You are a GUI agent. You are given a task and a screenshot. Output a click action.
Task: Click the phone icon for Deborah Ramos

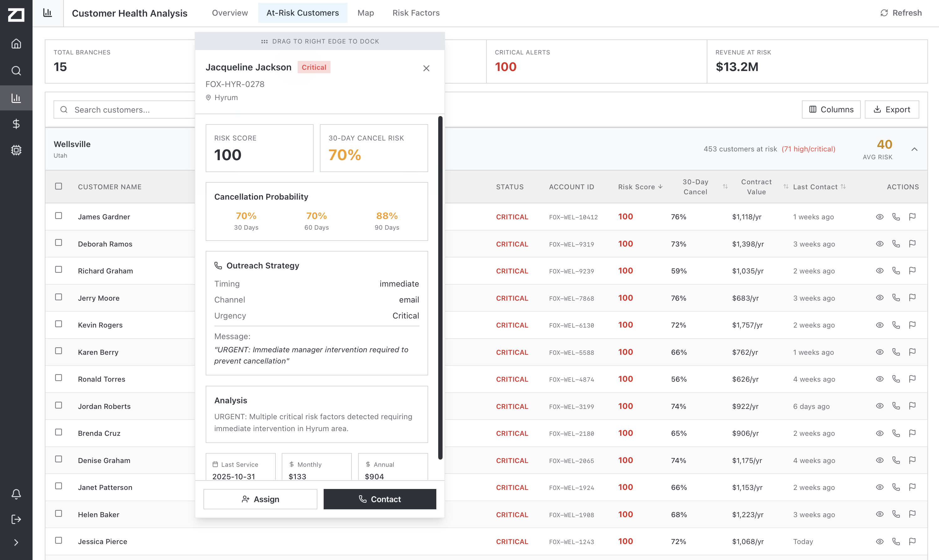[897, 244]
